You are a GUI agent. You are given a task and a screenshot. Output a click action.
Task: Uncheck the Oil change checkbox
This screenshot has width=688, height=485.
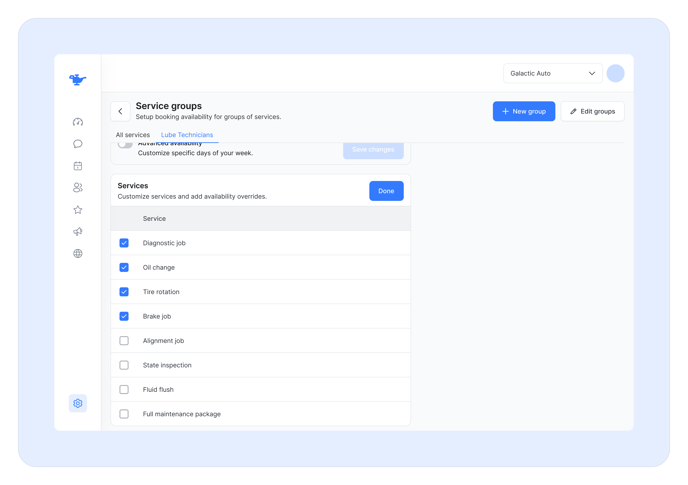124,267
